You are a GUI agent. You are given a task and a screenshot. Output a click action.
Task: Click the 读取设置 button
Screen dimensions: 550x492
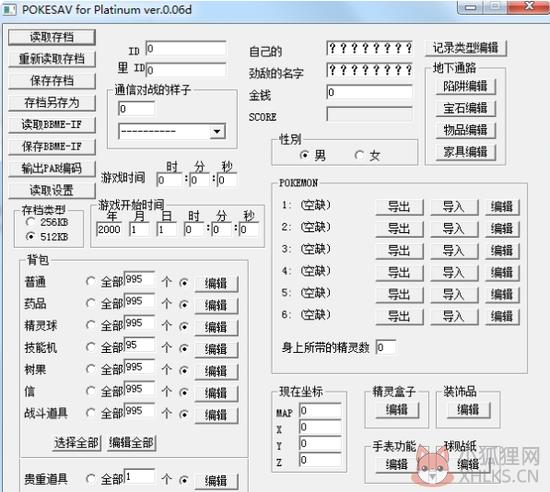pyautogui.click(x=52, y=190)
